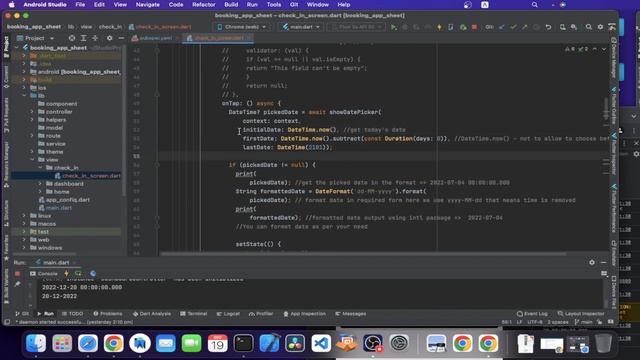Open Visual Studio Code in the Dock
The width and height of the screenshot is (640, 360).
[321, 343]
